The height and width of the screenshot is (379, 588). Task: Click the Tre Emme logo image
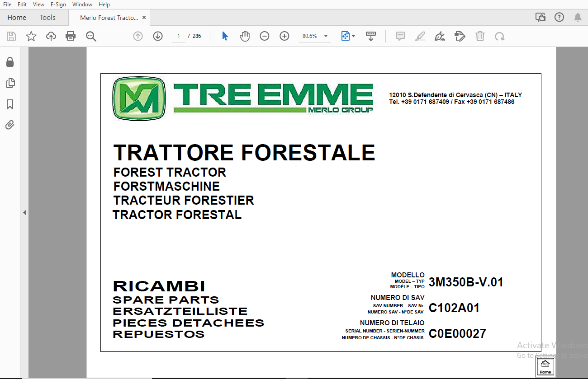tap(243, 98)
